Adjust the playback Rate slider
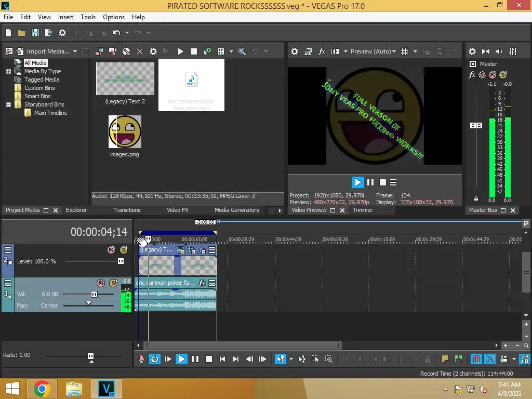Screen dimensions: 532x399 click(x=90, y=356)
